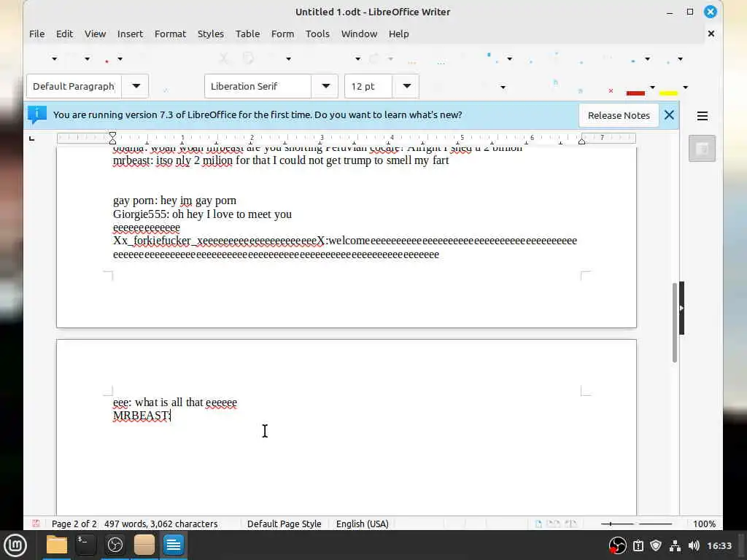Open the Font Size dropdown arrow
The image size is (747, 560).
click(x=406, y=86)
